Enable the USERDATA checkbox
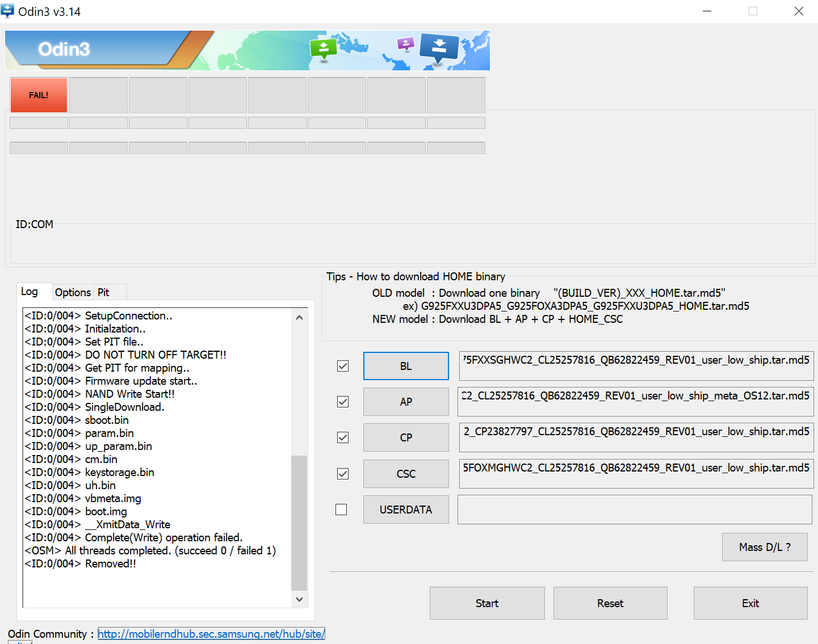The width and height of the screenshot is (818, 644). (x=341, y=510)
